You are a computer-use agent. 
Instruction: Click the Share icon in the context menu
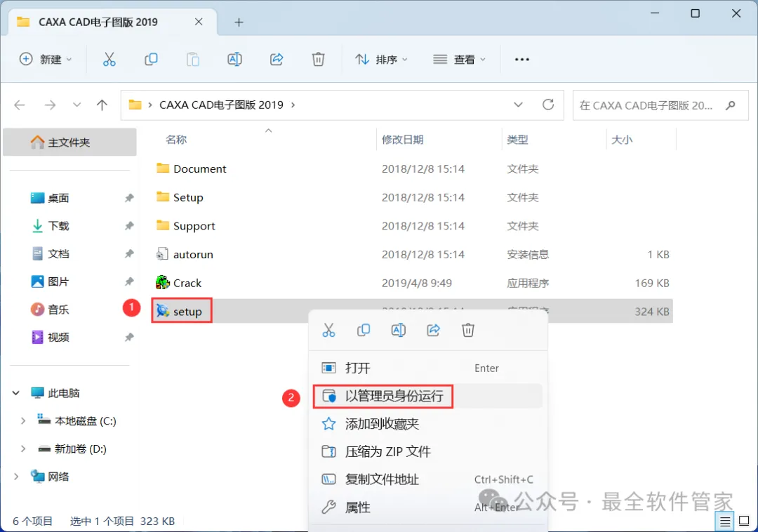coord(433,330)
